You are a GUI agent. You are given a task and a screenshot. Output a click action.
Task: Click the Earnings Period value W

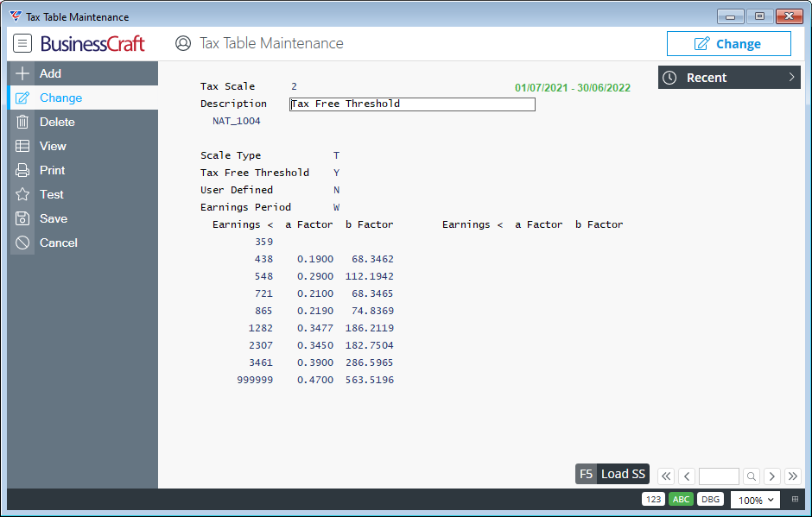click(337, 207)
